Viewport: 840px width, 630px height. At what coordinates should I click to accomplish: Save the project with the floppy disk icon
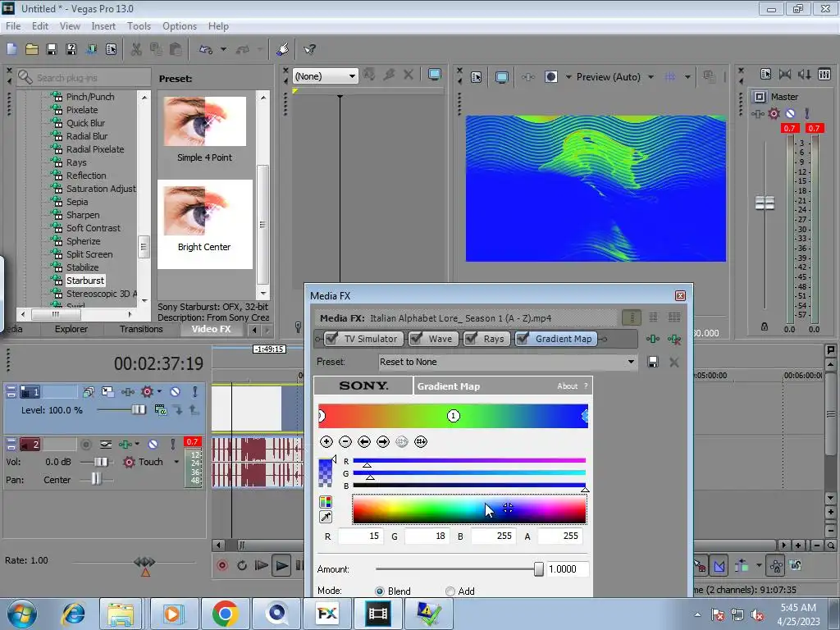[52, 49]
